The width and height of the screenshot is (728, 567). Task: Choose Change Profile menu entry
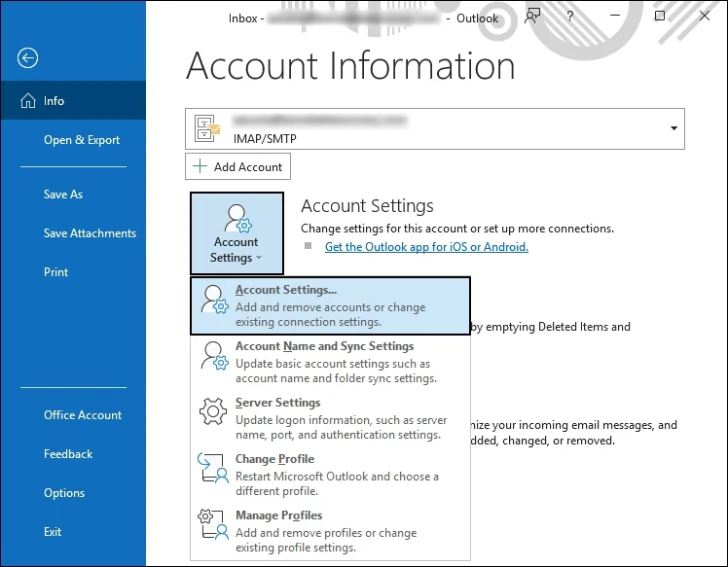[x=330, y=475]
